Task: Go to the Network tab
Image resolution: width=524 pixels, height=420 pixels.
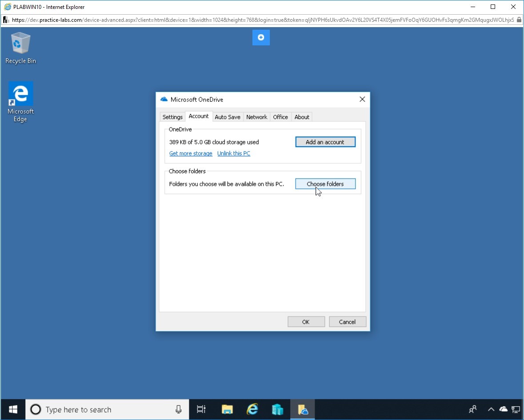Action: pos(256,117)
